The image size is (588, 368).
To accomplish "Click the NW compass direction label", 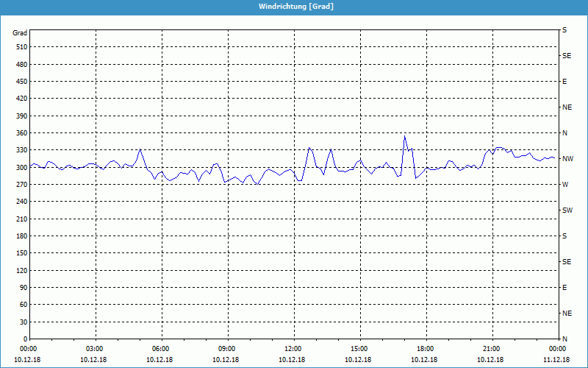I will click(567, 159).
